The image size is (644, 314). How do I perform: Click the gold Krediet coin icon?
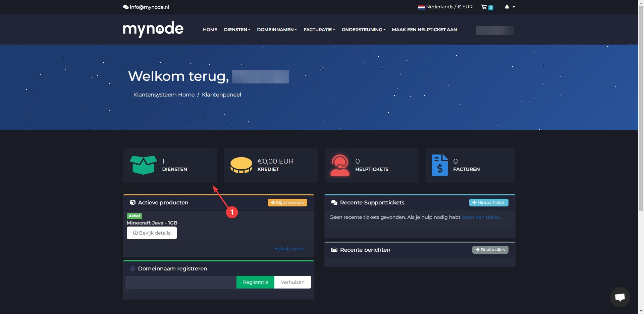point(241,165)
